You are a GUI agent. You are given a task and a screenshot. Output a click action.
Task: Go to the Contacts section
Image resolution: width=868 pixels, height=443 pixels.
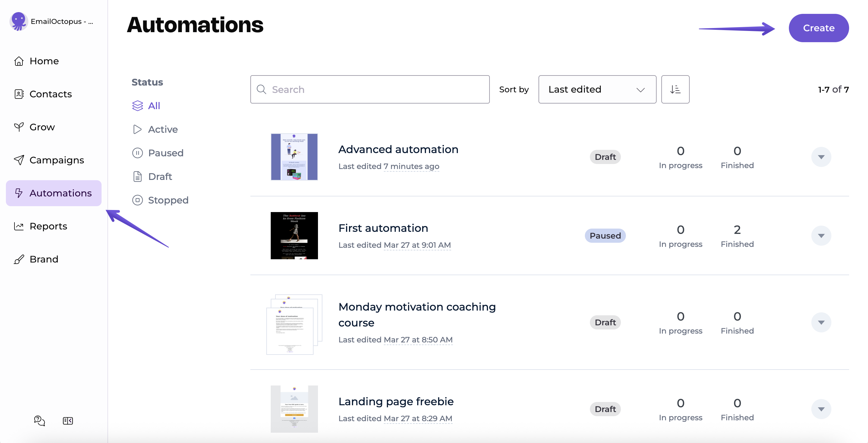50,94
